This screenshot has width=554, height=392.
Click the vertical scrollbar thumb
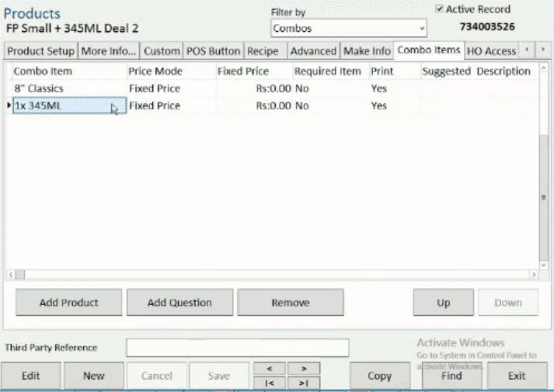tap(544, 197)
